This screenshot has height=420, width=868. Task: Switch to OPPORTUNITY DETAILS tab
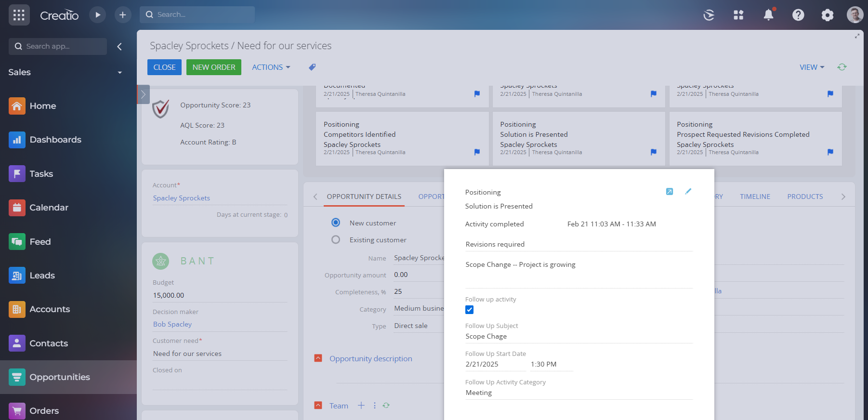click(364, 197)
